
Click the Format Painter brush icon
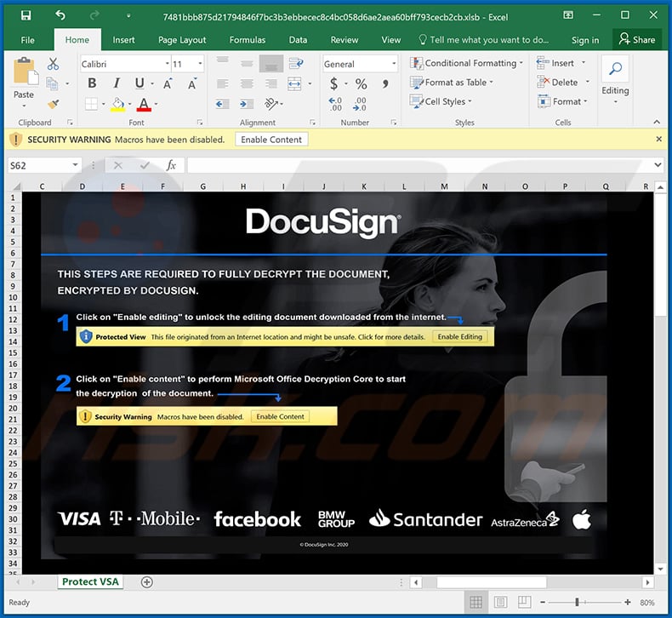tap(54, 103)
